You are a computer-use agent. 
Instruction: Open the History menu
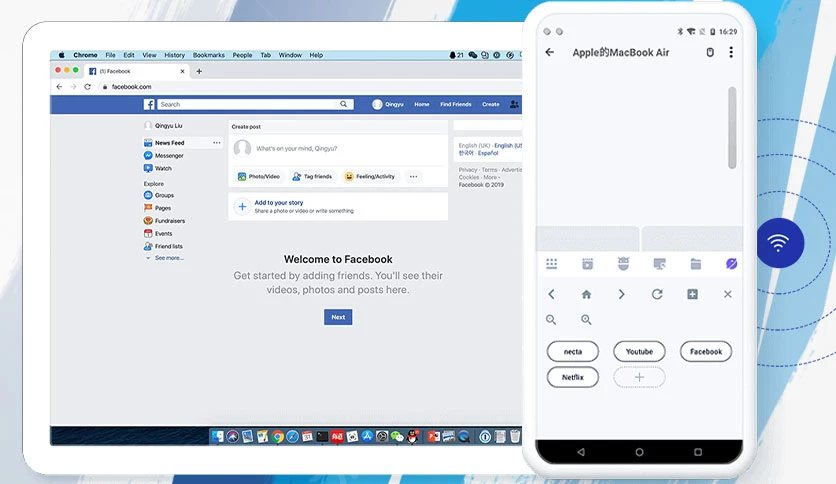coord(174,55)
